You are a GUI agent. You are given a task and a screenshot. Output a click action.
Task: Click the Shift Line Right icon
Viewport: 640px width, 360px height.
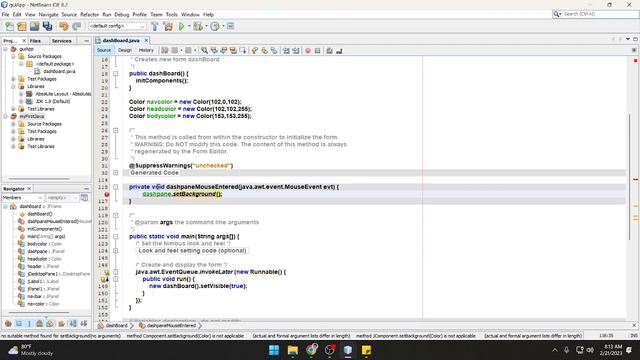(296, 50)
